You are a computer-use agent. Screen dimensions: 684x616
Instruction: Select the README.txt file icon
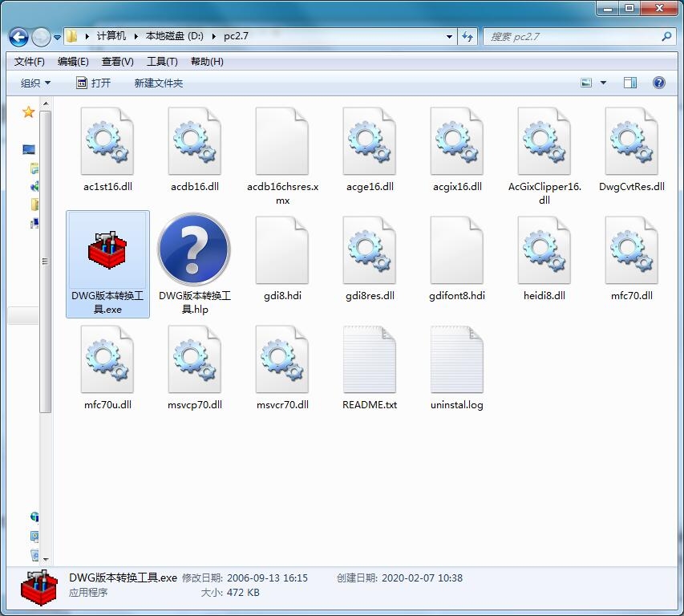[370, 359]
